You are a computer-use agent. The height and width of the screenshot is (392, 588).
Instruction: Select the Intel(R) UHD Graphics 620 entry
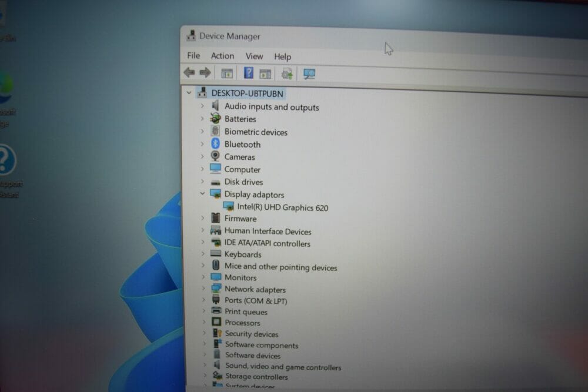pos(283,207)
